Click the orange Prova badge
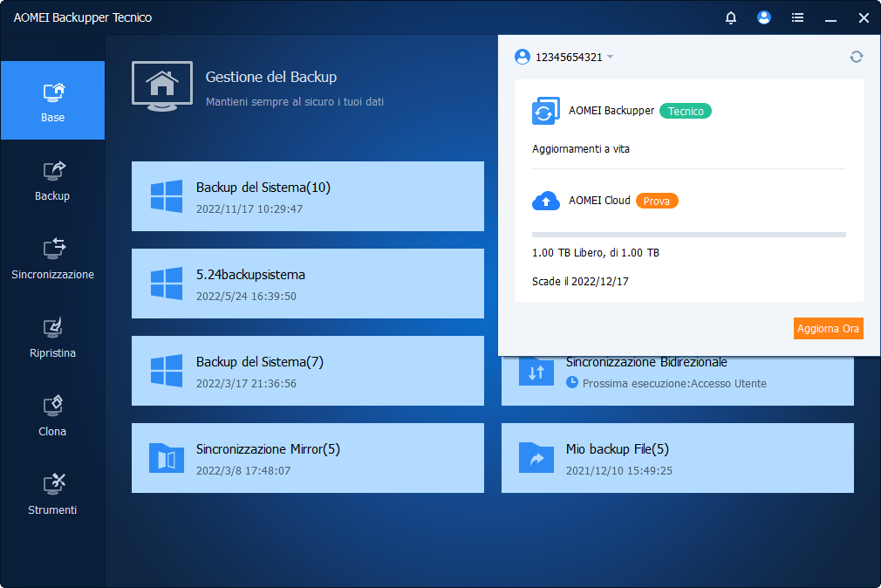The image size is (881, 588). coord(657,201)
